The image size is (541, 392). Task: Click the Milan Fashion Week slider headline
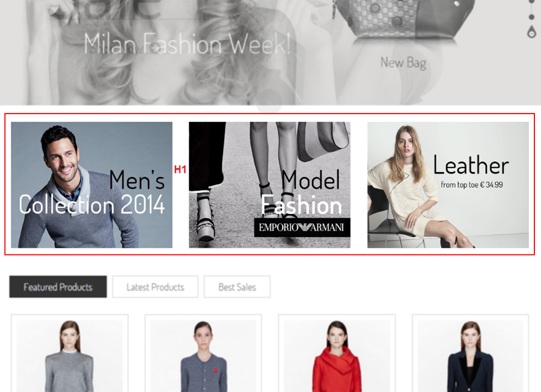[x=187, y=44]
